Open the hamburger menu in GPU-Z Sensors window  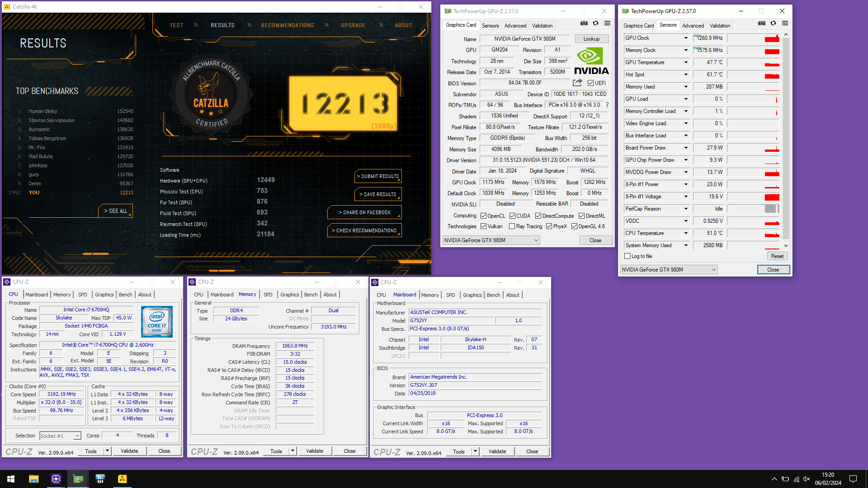785,23
